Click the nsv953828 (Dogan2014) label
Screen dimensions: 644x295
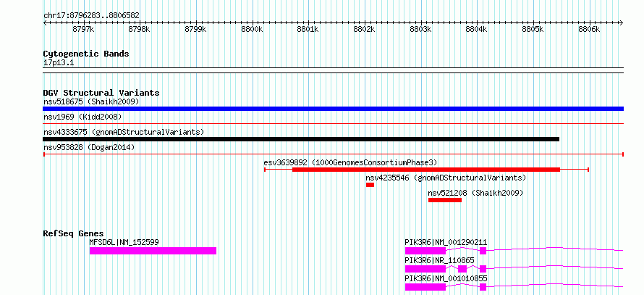89,147
